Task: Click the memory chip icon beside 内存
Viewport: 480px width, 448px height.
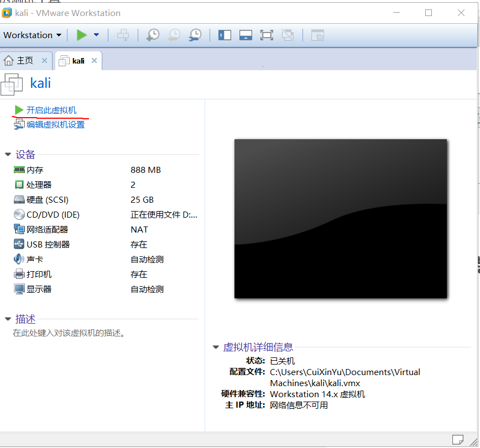Action: [x=19, y=170]
